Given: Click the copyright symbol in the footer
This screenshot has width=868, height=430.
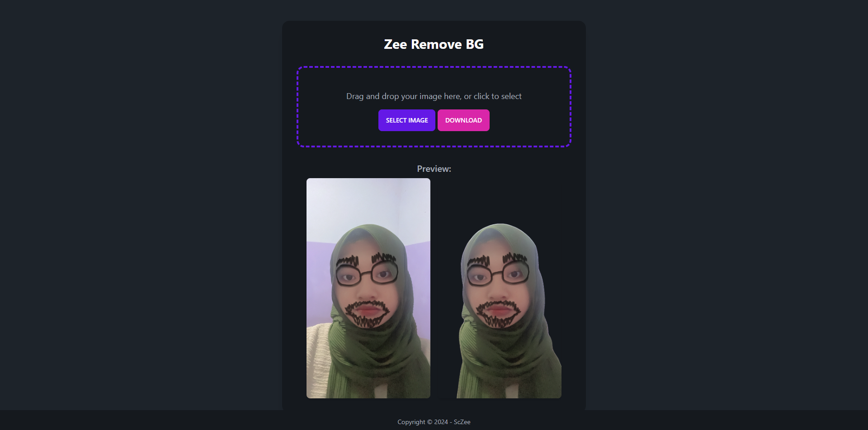Looking at the screenshot, I should 429,422.
